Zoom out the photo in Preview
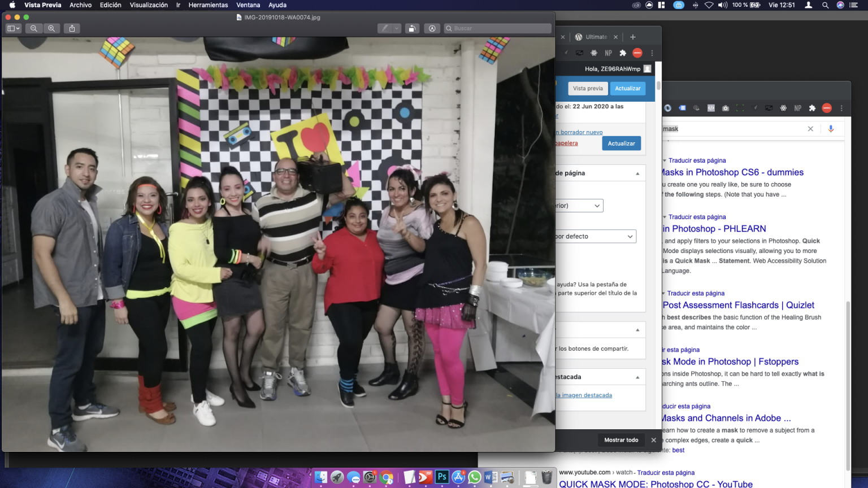 [33, 28]
